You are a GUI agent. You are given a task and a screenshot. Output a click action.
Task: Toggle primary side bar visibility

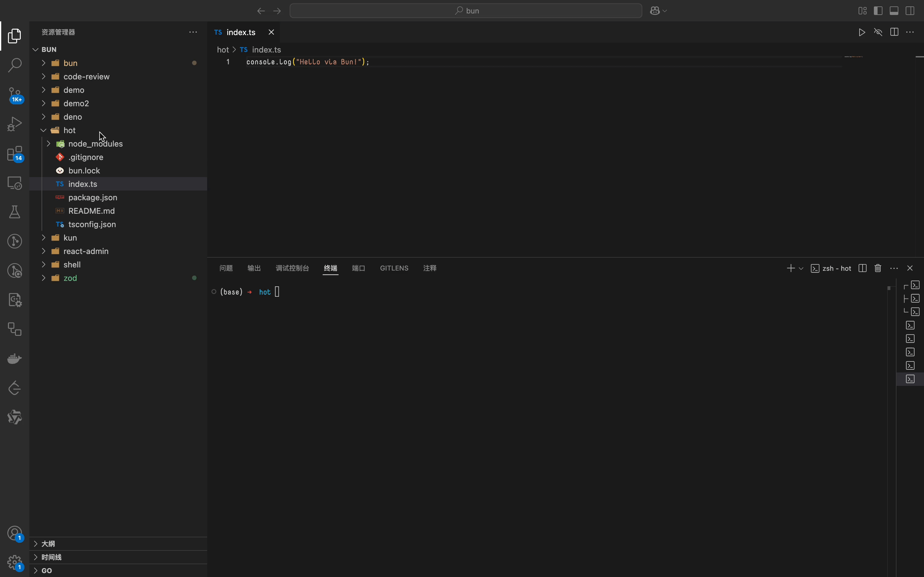878,11
